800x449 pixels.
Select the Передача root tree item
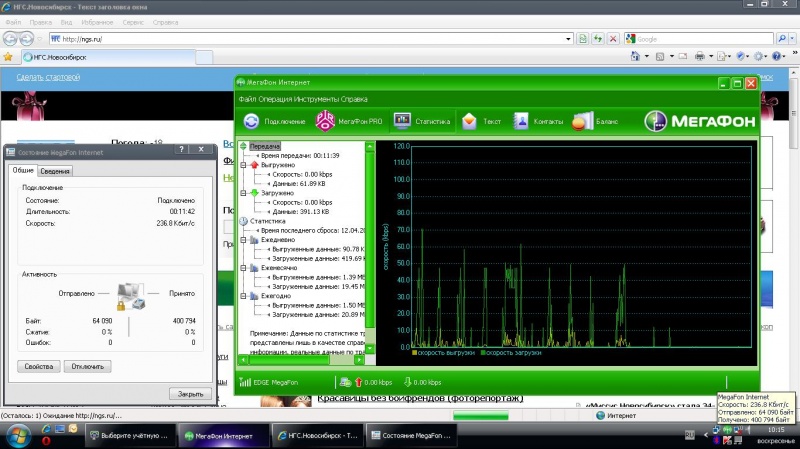click(265, 147)
